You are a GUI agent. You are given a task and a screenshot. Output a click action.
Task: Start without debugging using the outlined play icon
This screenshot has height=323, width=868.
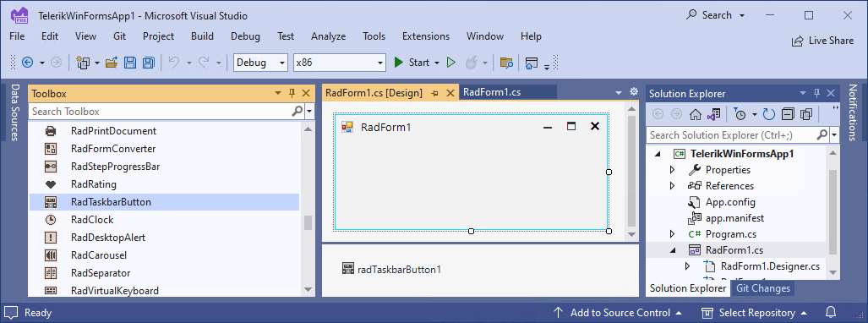click(x=451, y=63)
